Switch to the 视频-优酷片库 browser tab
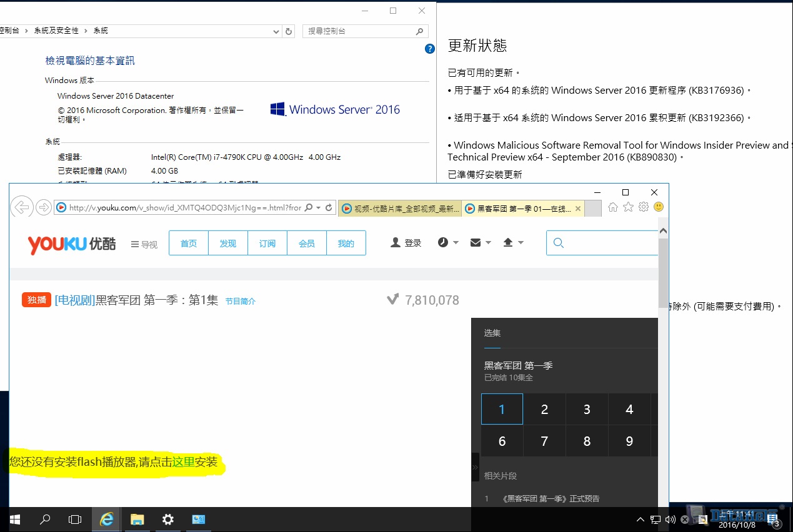Image resolution: width=793 pixels, height=532 pixels. tap(401, 209)
